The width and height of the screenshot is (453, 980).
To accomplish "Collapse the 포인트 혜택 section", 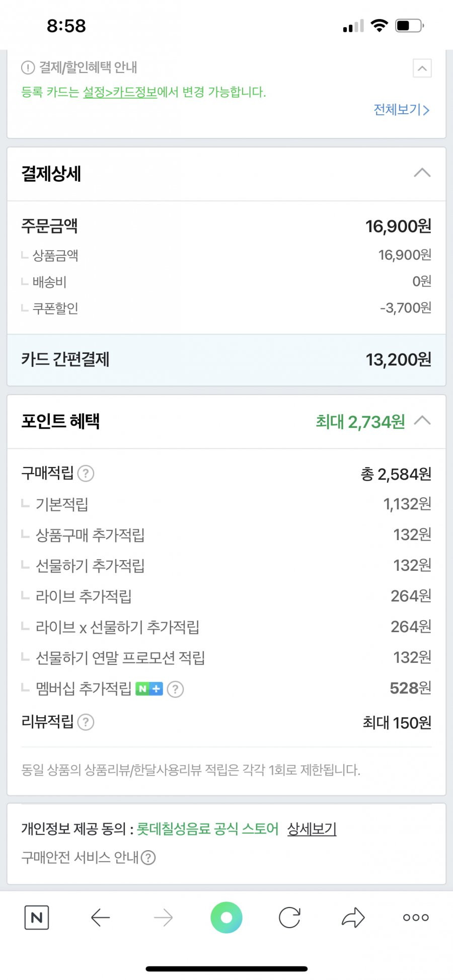I will point(422,420).
